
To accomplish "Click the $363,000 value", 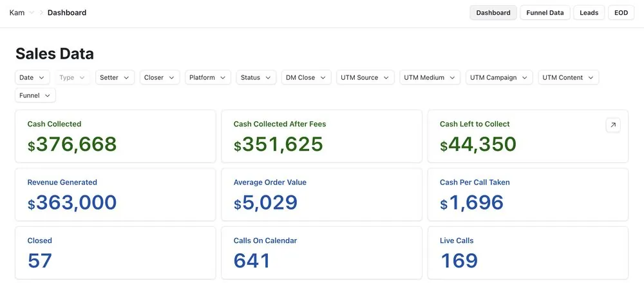I will 72,203.
